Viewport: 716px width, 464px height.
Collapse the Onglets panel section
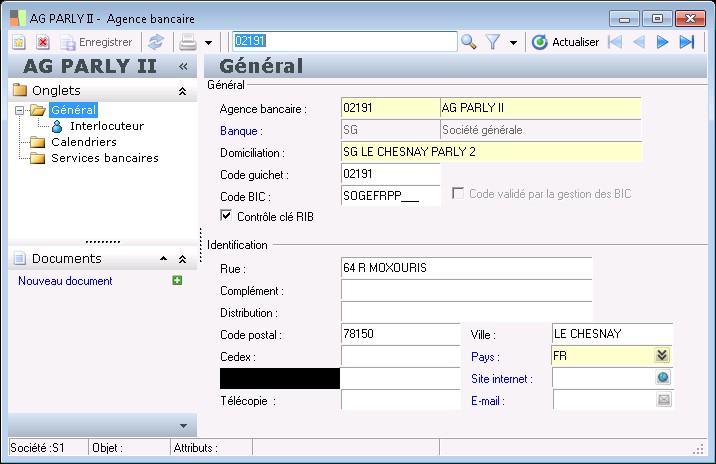click(182, 91)
